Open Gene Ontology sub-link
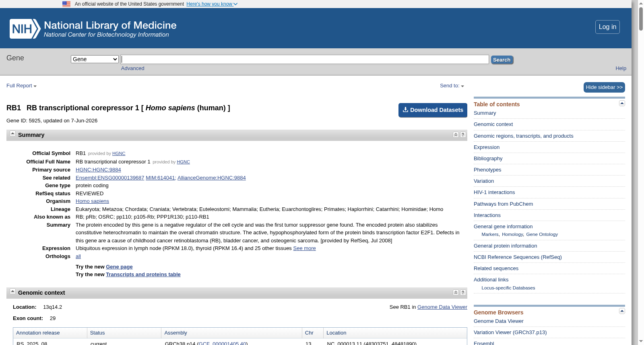This screenshot has width=644, height=345. pos(542,234)
